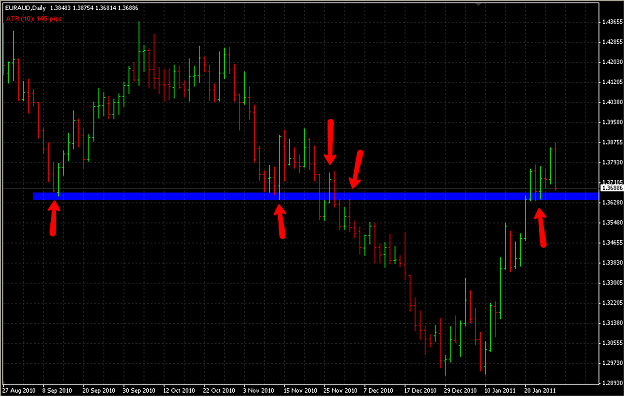This screenshot has width=625, height=397.
Task: Click the 8 Sep 2010 date label
Action: pyautogui.click(x=57, y=390)
